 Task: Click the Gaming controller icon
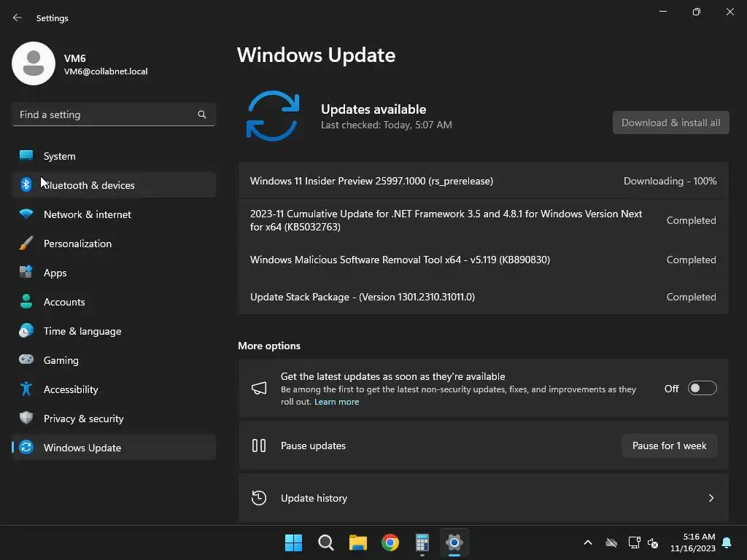tap(26, 359)
